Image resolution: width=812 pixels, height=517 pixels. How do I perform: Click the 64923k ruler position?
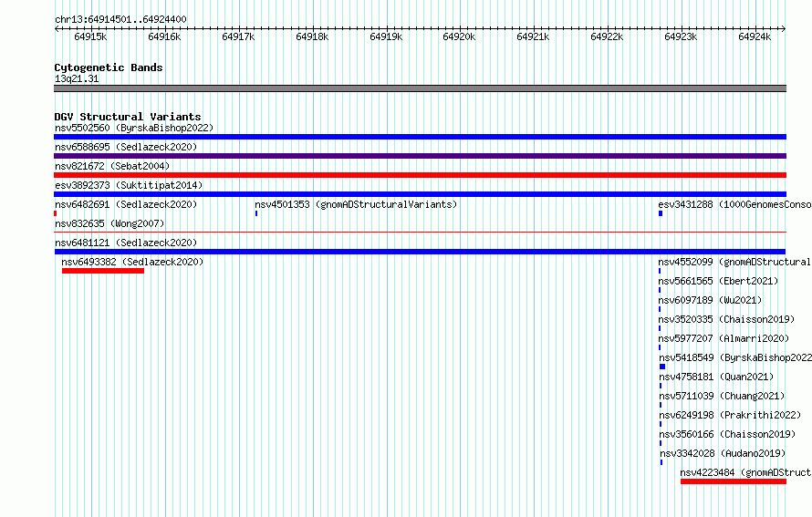pyautogui.click(x=681, y=36)
